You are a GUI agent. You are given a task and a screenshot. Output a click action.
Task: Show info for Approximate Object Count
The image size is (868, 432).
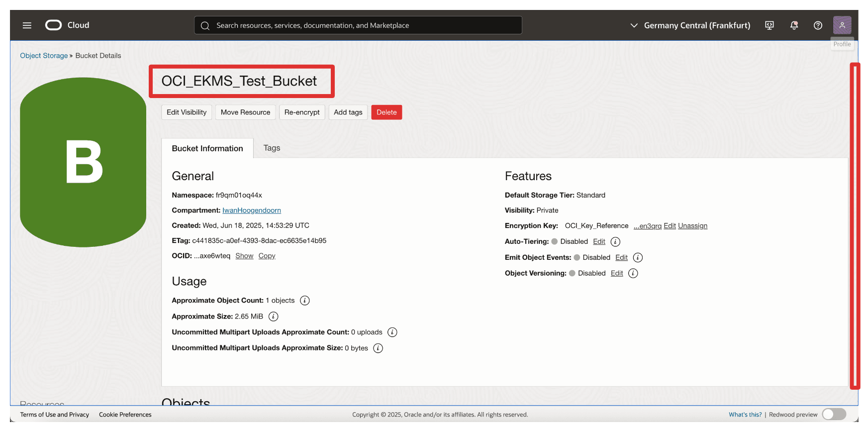pos(305,301)
